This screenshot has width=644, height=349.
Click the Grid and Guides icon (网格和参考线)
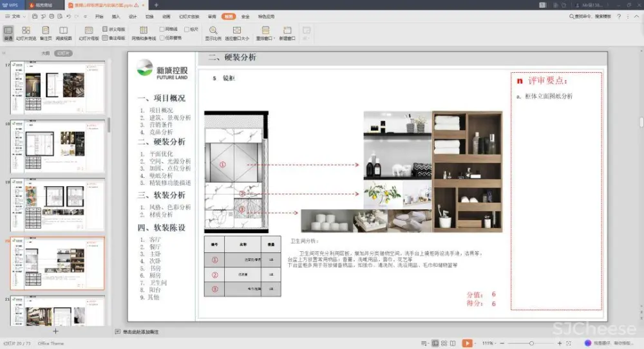[144, 33]
